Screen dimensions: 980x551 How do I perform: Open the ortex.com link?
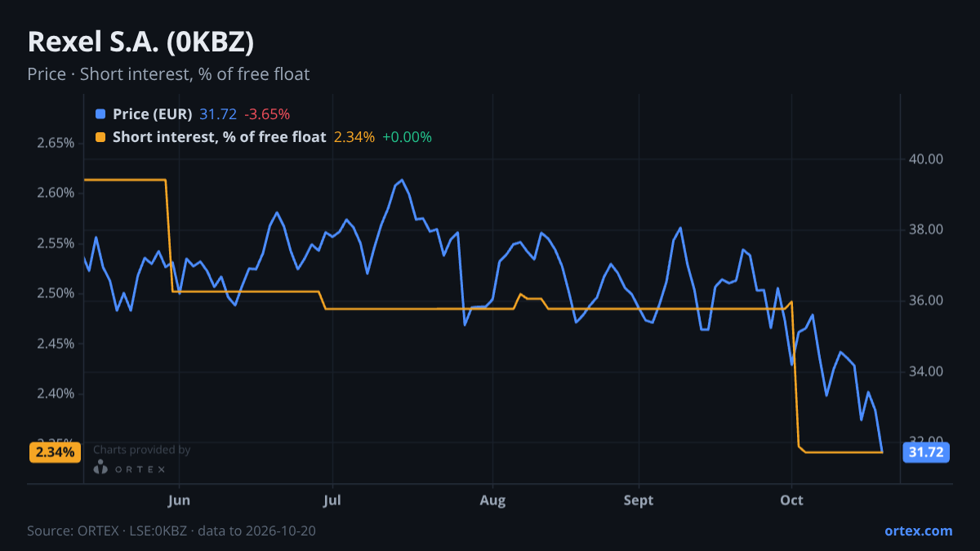click(919, 531)
